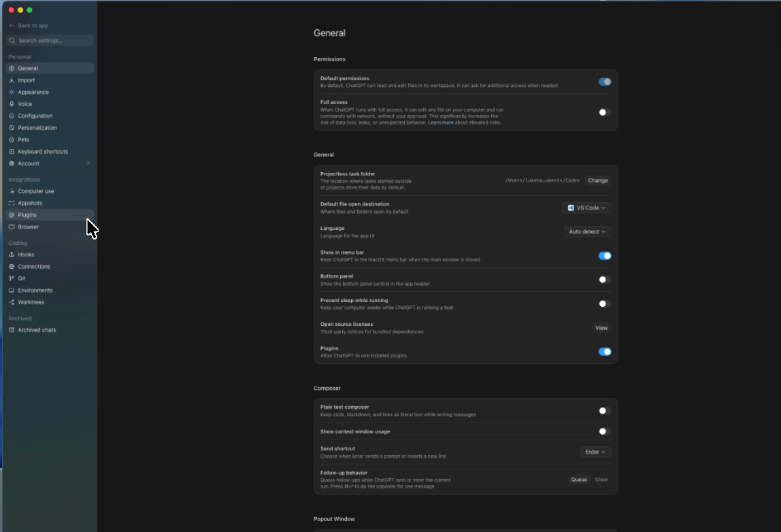The height and width of the screenshot is (532, 781).
Task: Switch to Personalization settings
Action: 50,128
